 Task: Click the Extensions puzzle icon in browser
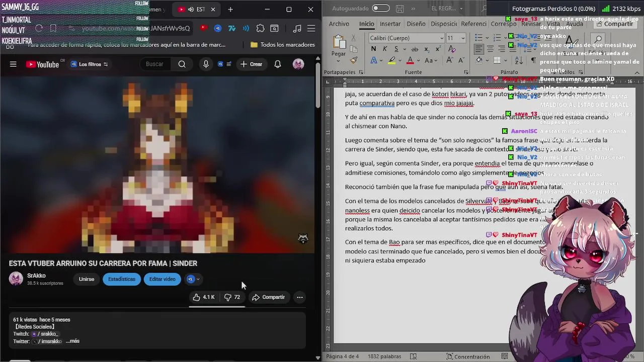tap(260, 29)
